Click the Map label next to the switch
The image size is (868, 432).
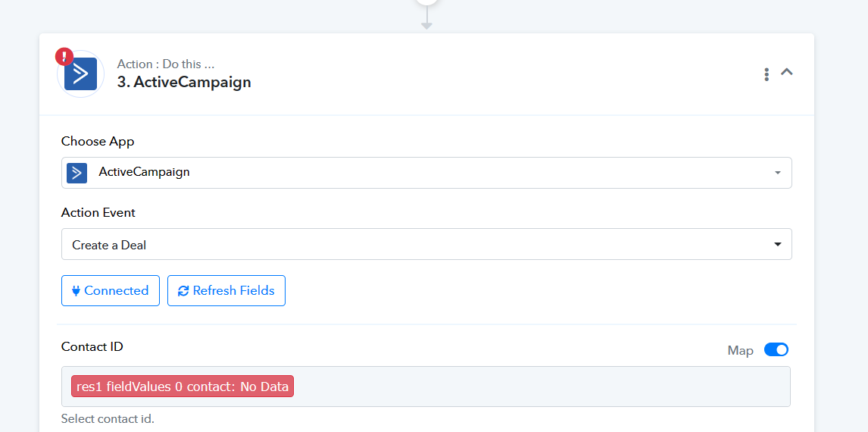[740, 351]
